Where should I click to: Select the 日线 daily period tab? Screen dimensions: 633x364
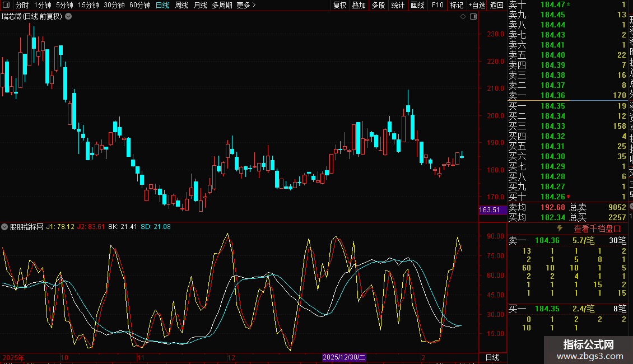click(162, 5)
